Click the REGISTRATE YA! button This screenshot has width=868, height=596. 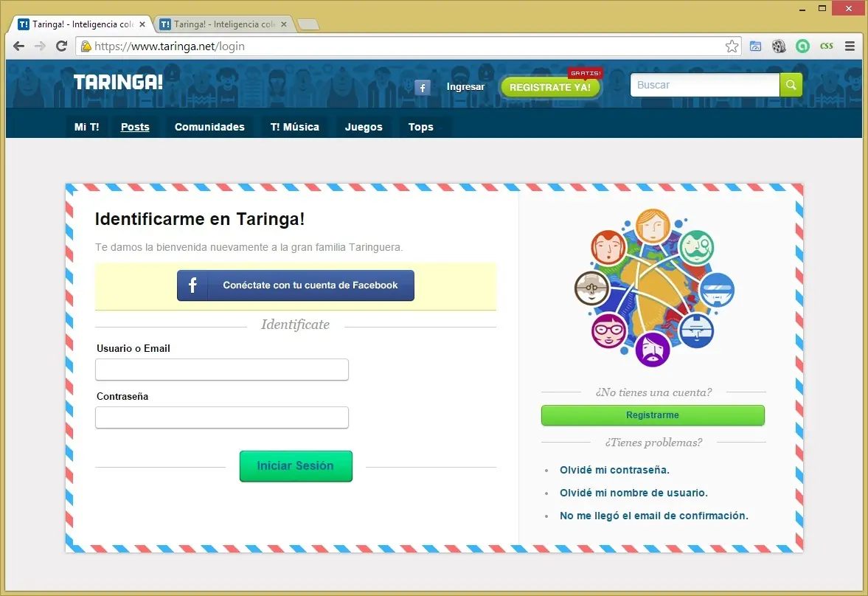click(549, 87)
